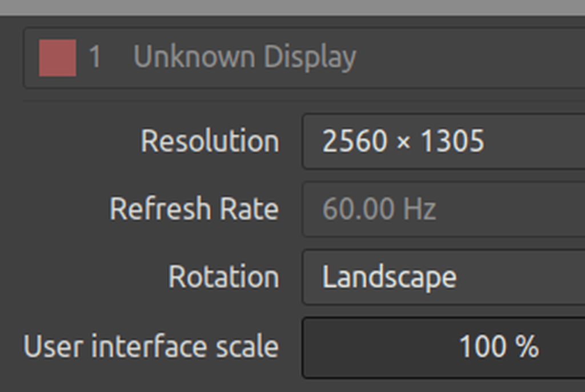Select the 100 % interface scale button
This screenshot has width=585, height=392.
(443, 347)
